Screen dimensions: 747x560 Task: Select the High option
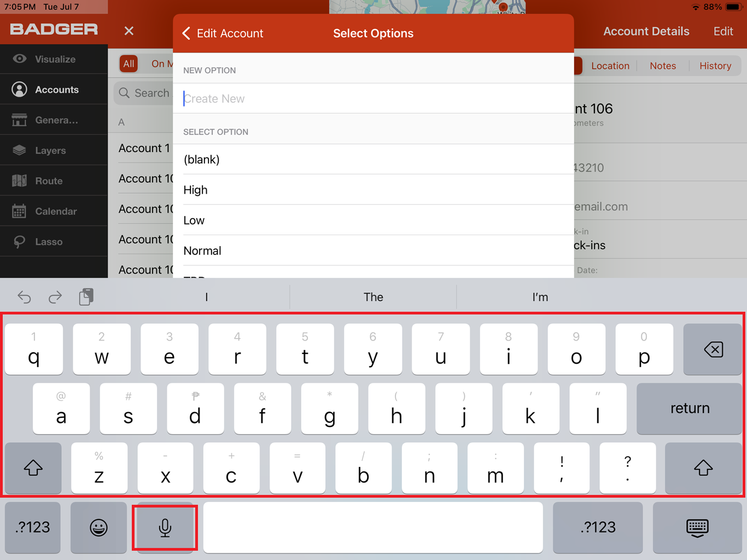click(373, 190)
